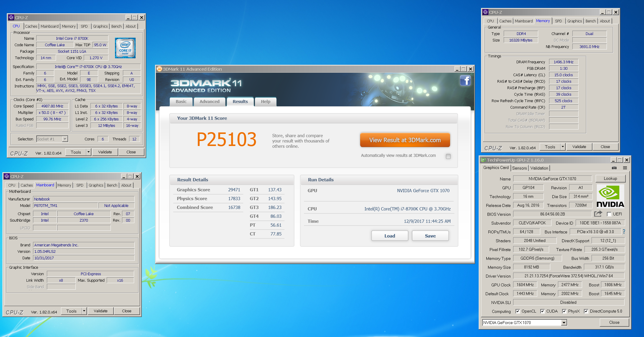Click the Driver Version field in GPU-Z
This screenshot has height=337, width=644.
[569, 276]
